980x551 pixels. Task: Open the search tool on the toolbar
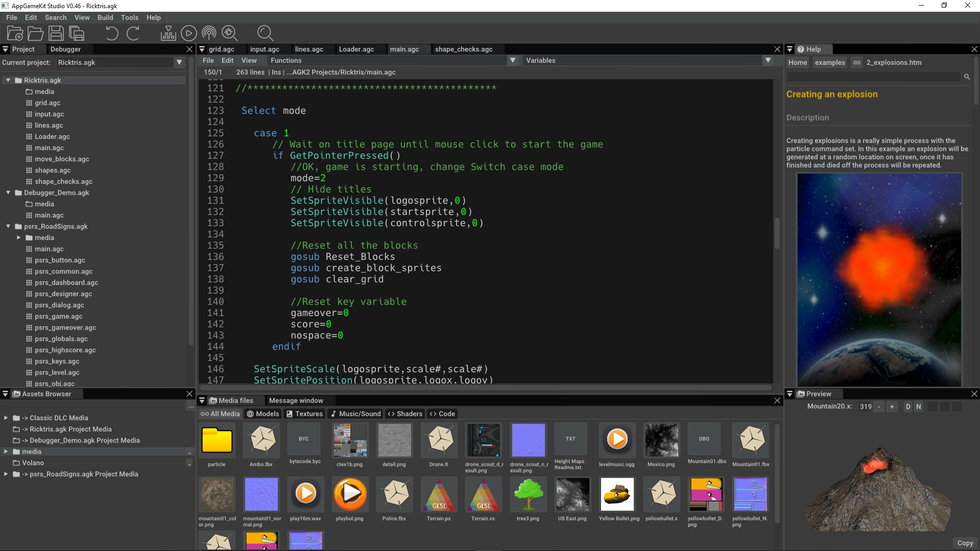[x=265, y=33]
